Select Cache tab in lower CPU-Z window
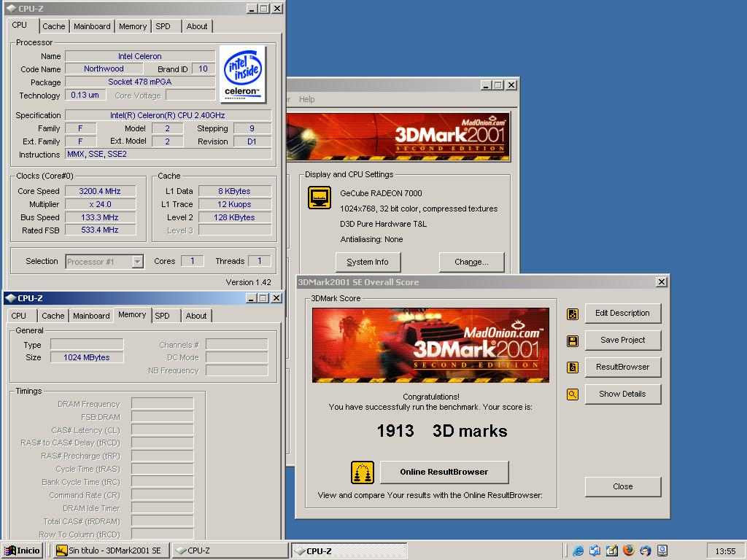Image resolution: width=747 pixels, height=560 pixels. (53, 316)
